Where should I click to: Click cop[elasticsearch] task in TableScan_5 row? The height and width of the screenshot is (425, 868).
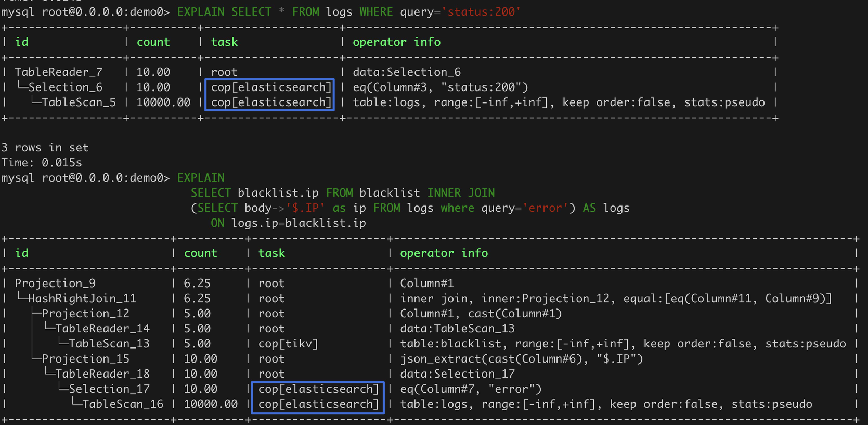271,102
